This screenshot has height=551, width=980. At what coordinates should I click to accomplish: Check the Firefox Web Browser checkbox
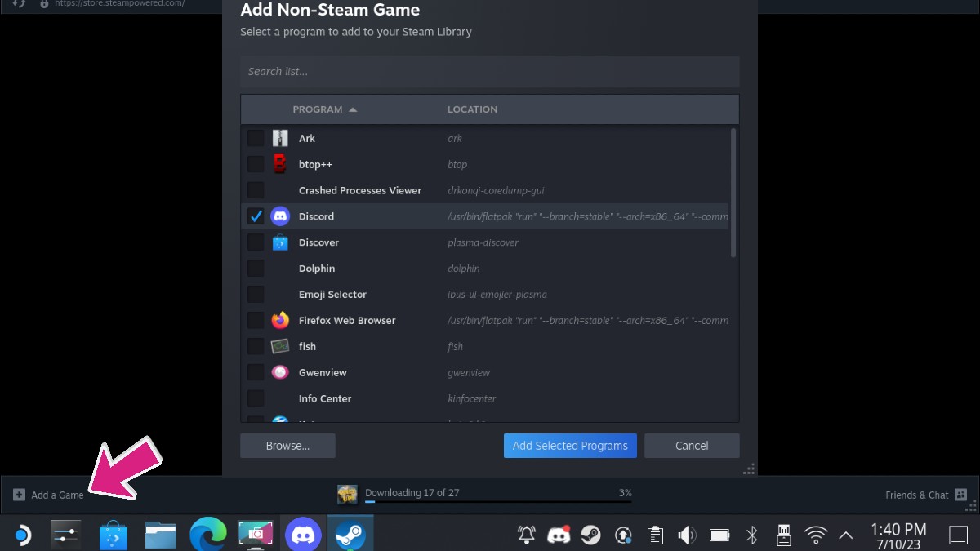point(256,320)
